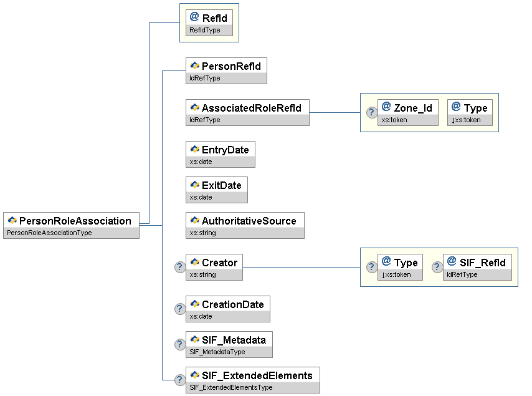This screenshot has height=396, width=532.
Task: Click the optional question mark beside Zone_Id
Action: [x=371, y=112]
